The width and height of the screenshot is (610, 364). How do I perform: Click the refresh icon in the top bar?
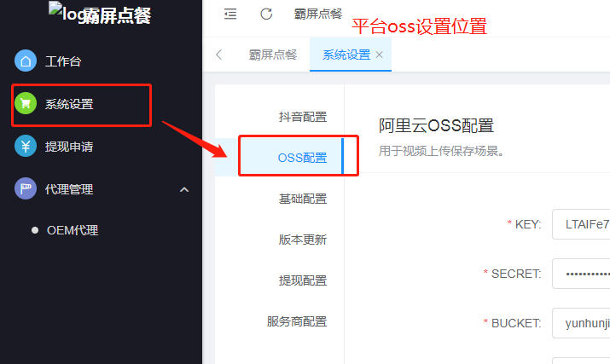(x=266, y=14)
